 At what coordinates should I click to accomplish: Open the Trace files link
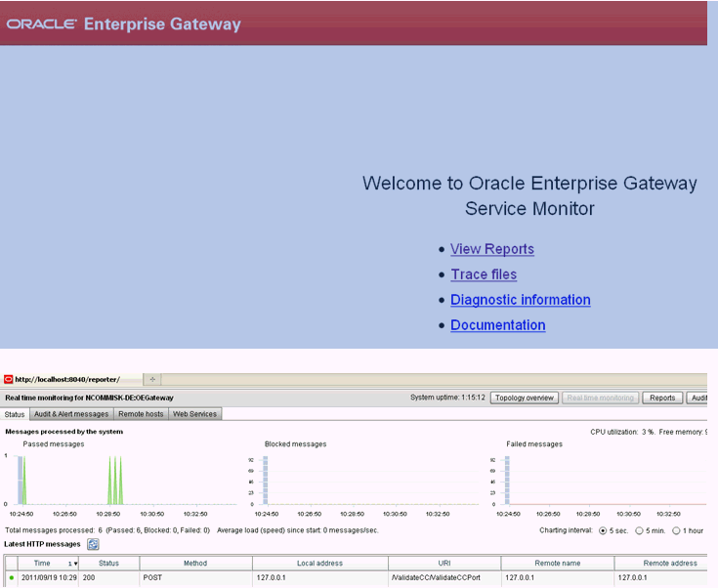(x=484, y=274)
